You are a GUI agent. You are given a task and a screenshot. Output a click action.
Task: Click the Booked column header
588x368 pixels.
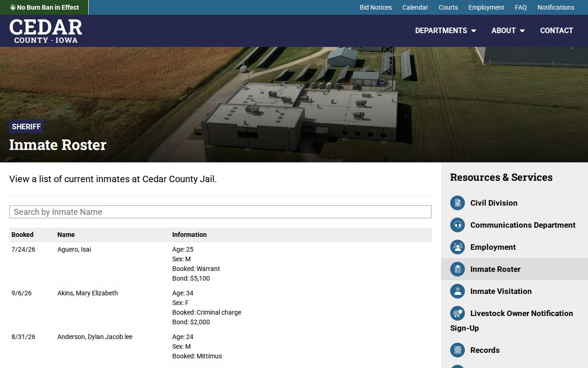point(23,235)
